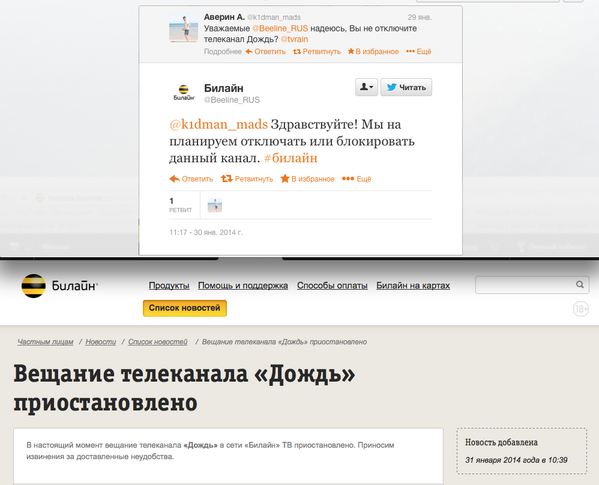The image size is (599, 485).
Task: Open the retweeter's small avatar
Action: click(x=215, y=205)
